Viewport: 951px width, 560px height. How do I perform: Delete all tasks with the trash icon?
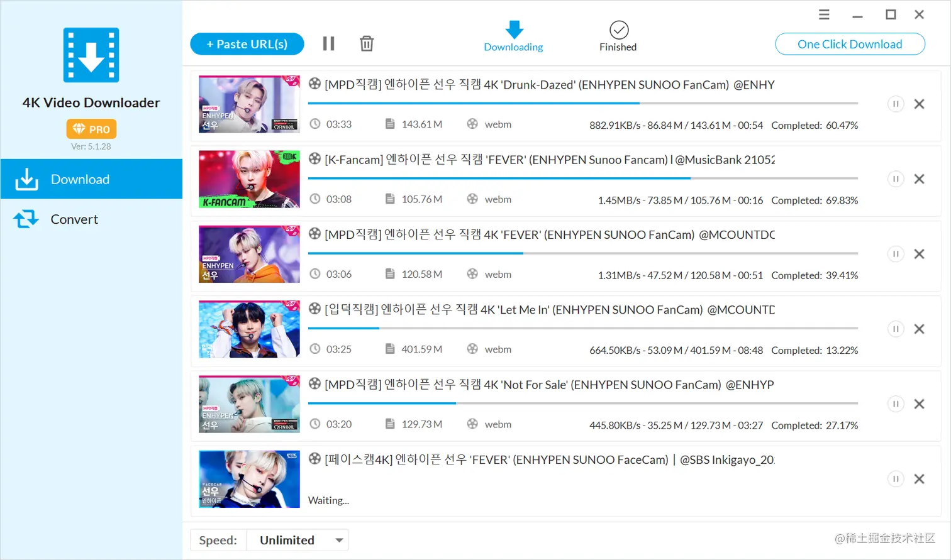coord(367,43)
